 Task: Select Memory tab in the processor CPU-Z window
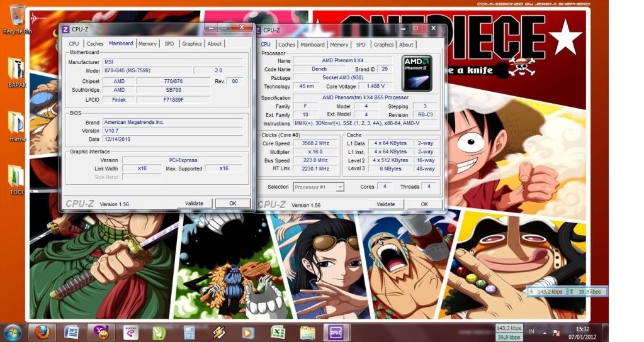[x=339, y=45]
